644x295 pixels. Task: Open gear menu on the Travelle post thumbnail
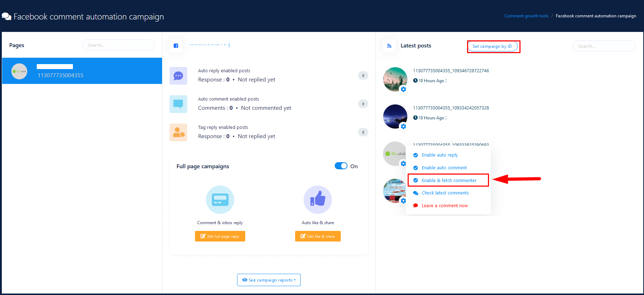point(403,201)
